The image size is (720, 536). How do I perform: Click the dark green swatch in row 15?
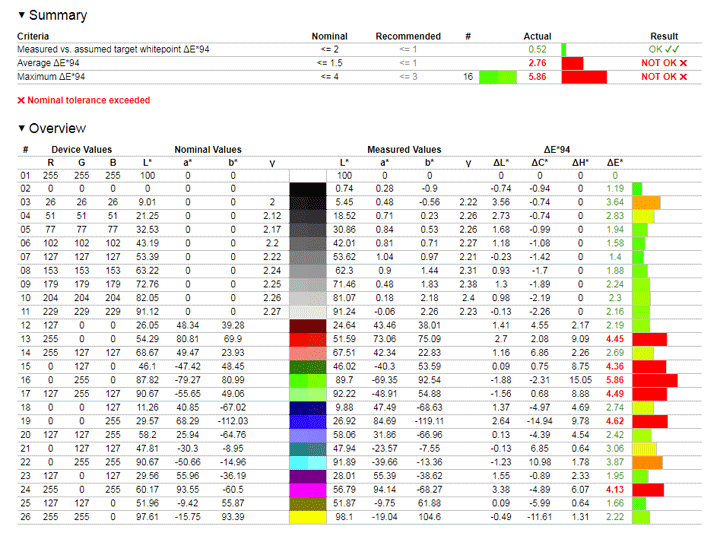[308, 367]
